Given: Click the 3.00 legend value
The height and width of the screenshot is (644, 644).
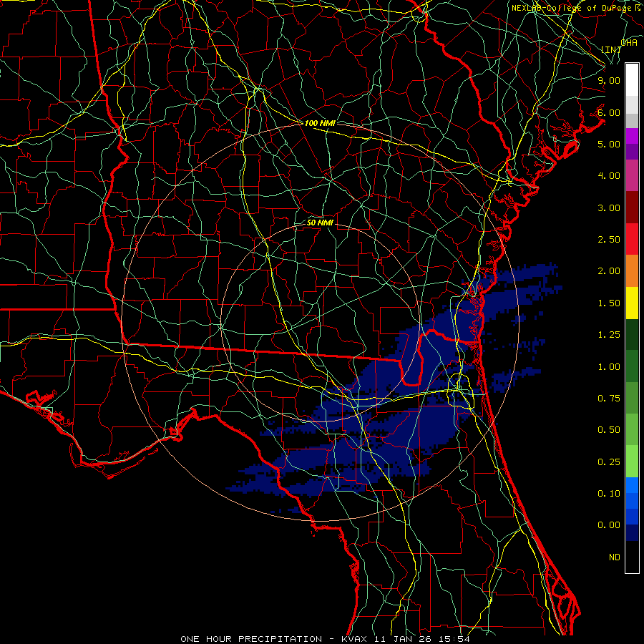Looking at the screenshot, I should pos(609,208).
